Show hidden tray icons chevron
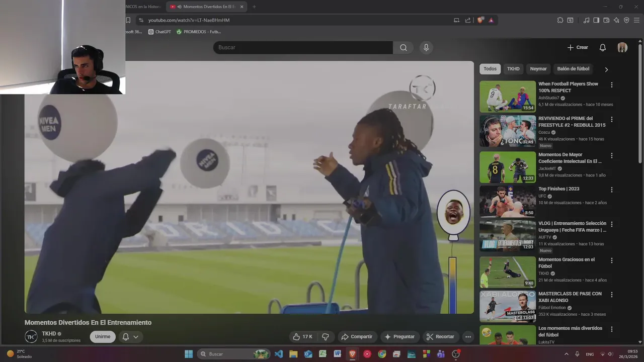644x362 pixels. pos(566,354)
